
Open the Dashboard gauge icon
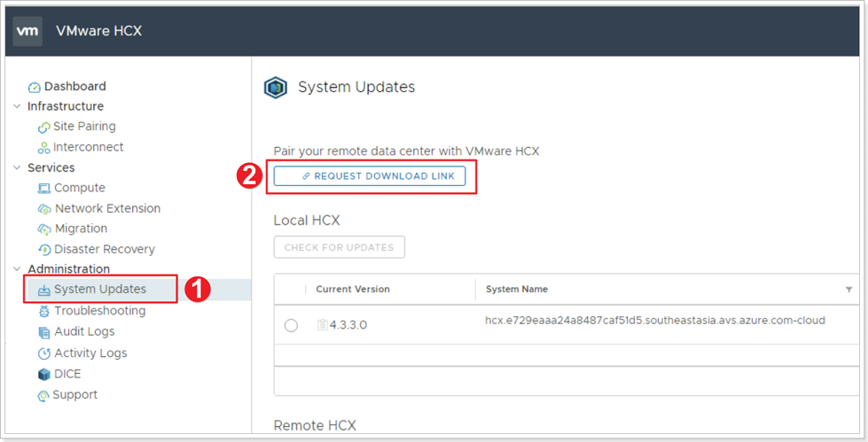tap(35, 87)
